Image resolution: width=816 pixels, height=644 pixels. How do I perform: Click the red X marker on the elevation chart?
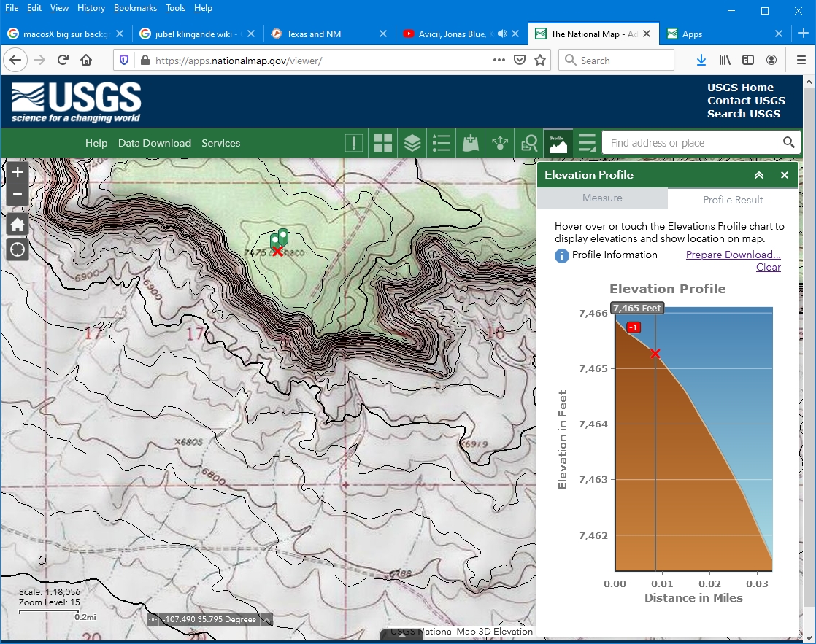pyautogui.click(x=655, y=354)
